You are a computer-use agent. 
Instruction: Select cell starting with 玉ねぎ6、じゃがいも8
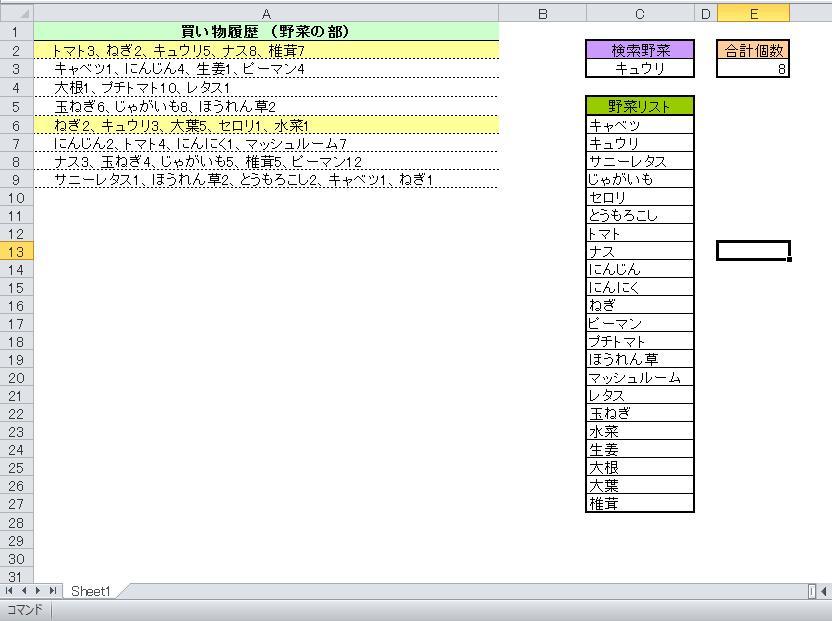pyautogui.click(x=266, y=107)
